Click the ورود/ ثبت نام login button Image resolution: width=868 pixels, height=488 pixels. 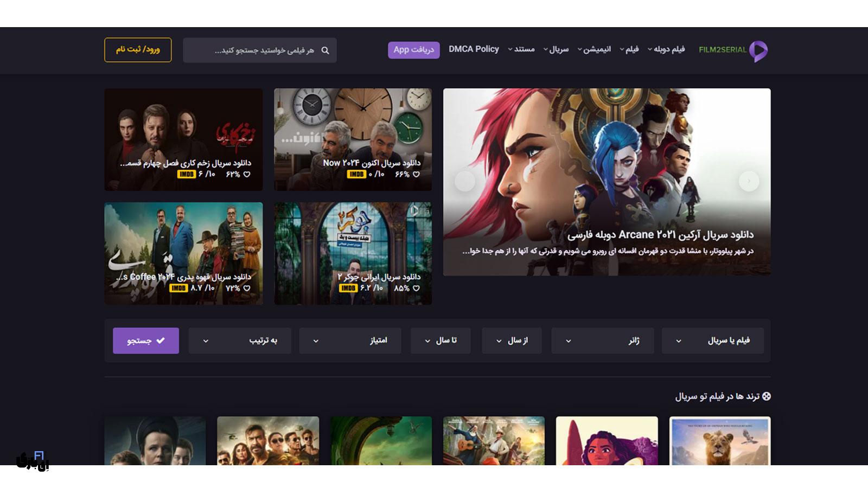click(138, 50)
